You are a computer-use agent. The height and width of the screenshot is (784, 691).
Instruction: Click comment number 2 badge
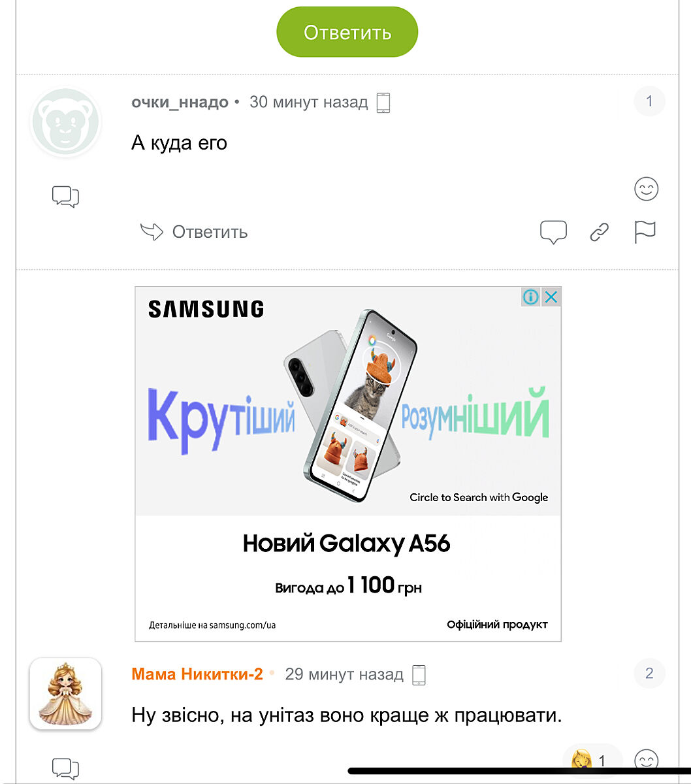point(649,674)
